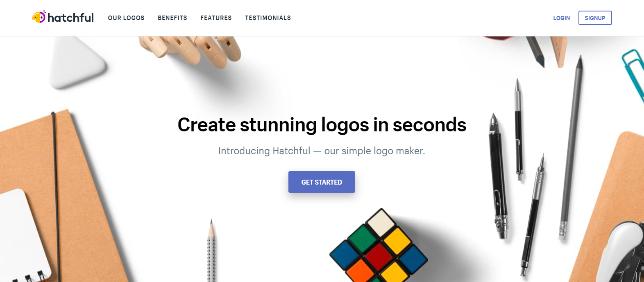Click the hatchful wordmark text
Image resolution: width=644 pixels, height=282 pixels.
[70, 18]
